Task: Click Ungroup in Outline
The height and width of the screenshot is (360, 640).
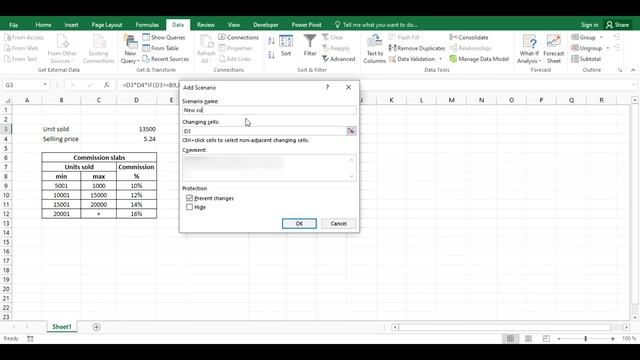Action: pos(587,48)
